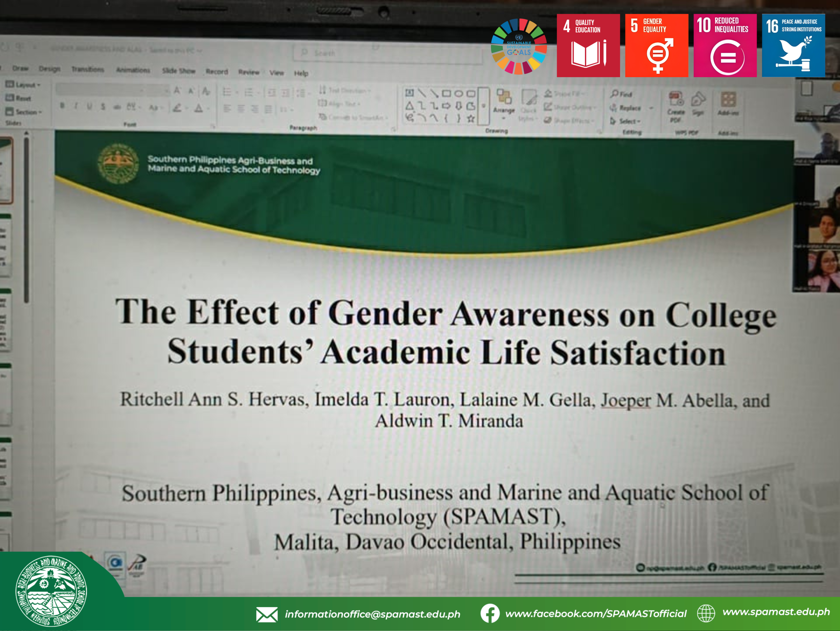The image size is (840, 631).
Task: Click the right arrow shape icon
Action: (x=446, y=106)
